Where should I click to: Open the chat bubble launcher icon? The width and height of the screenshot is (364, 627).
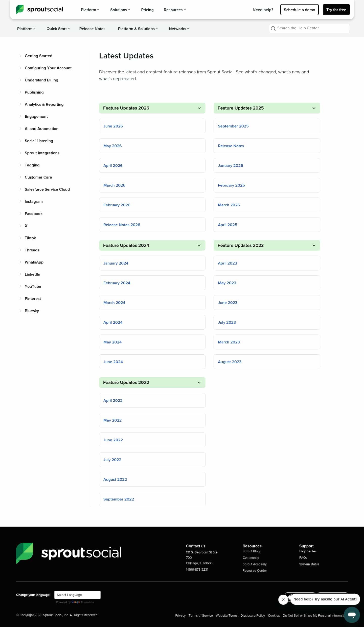pyautogui.click(x=352, y=615)
